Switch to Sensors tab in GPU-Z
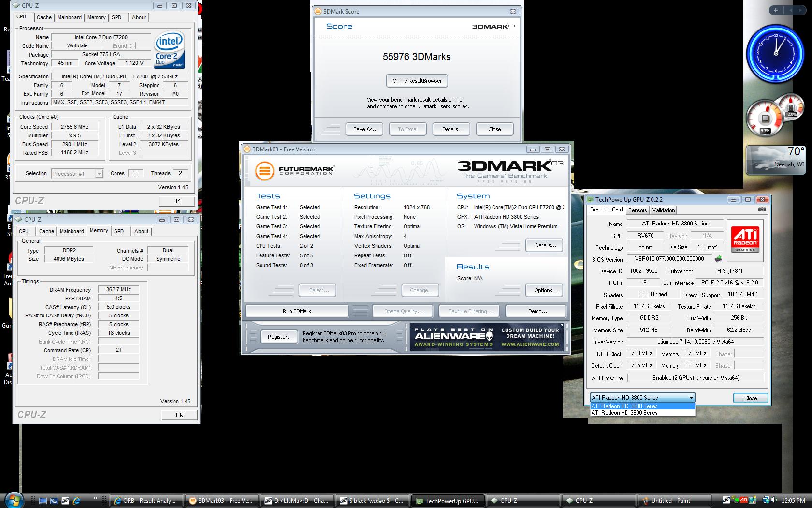 click(638, 210)
